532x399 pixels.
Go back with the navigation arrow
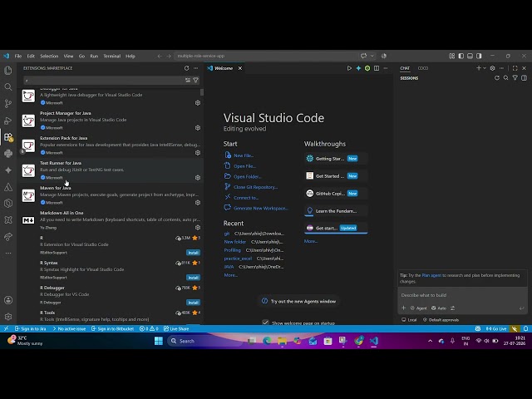pyautogui.click(x=160, y=56)
